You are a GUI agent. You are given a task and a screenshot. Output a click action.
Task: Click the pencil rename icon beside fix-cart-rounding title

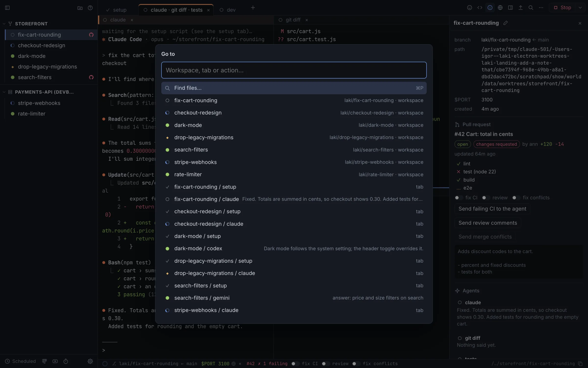505,23
